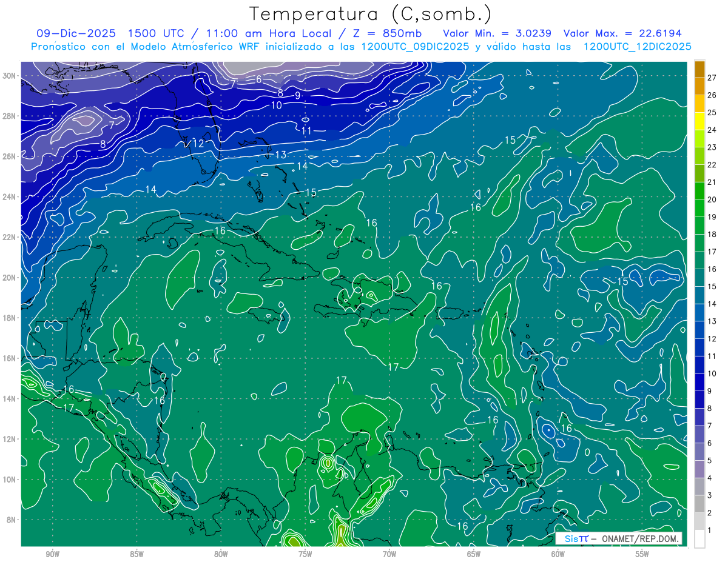Click the '1500 UTC' time label
The image size is (728, 562).
pyautogui.click(x=157, y=33)
